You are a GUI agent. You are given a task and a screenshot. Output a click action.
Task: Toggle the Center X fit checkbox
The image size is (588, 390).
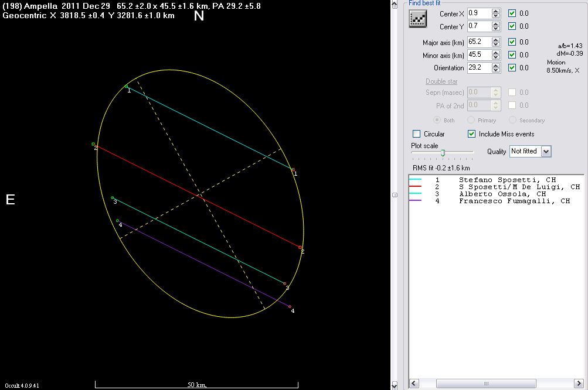coord(512,13)
